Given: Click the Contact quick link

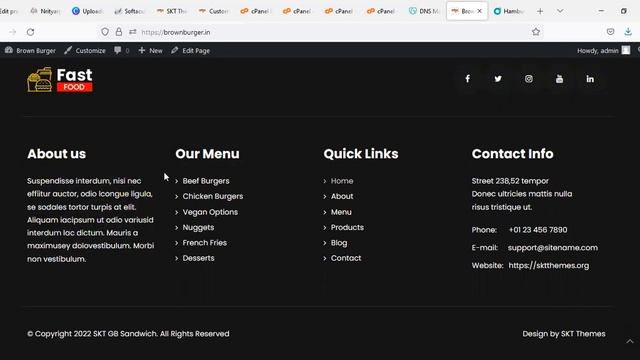Looking at the screenshot, I should pos(346,258).
